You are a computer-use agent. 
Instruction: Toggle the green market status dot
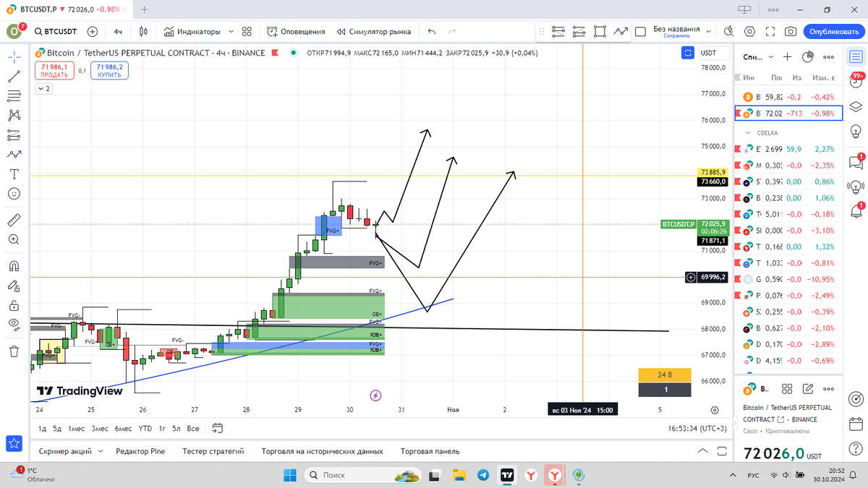tap(293, 53)
